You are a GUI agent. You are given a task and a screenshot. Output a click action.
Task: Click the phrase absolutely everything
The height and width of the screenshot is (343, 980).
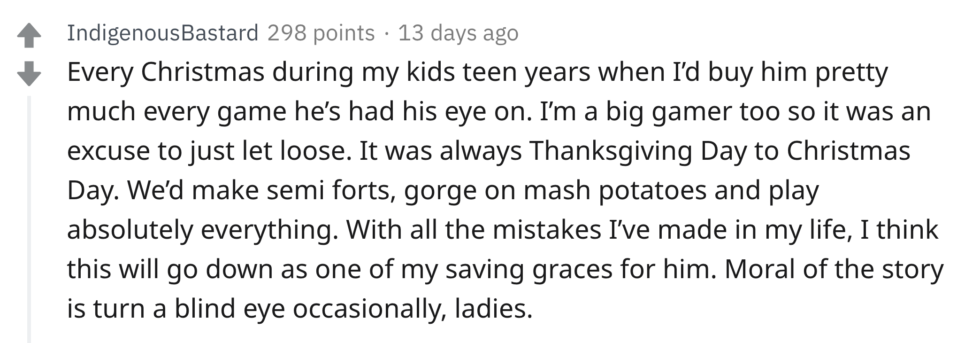(x=203, y=230)
